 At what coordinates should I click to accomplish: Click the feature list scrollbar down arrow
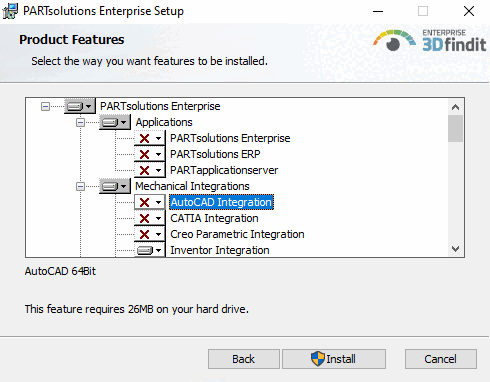pos(455,249)
